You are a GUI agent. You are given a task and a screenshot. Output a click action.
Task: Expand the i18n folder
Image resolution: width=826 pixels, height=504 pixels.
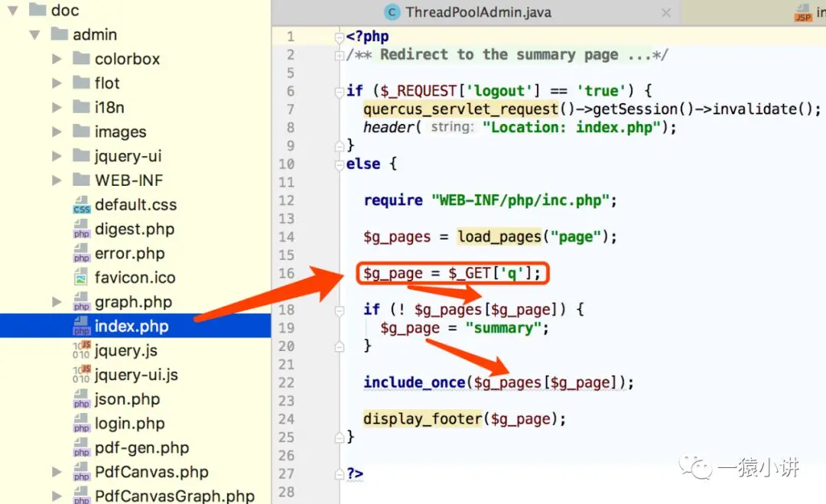[x=57, y=107]
